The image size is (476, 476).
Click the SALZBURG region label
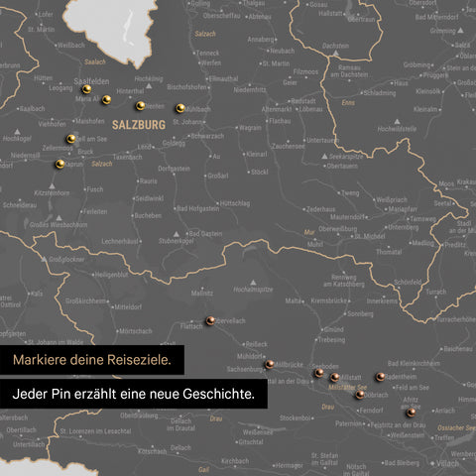pyautogui.click(x=139, y=125)
